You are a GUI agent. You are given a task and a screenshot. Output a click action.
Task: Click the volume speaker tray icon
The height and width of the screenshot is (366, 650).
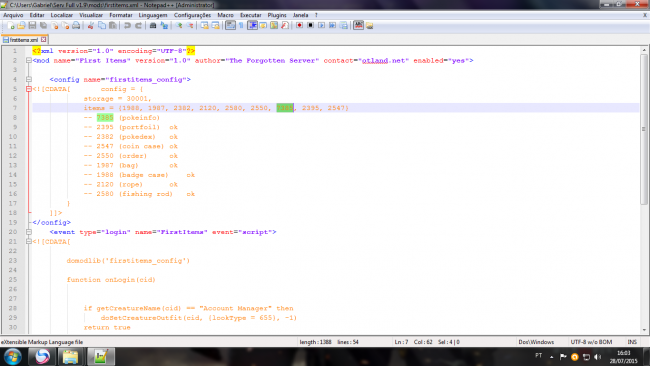pyautogui.click(x=597, y=356)
